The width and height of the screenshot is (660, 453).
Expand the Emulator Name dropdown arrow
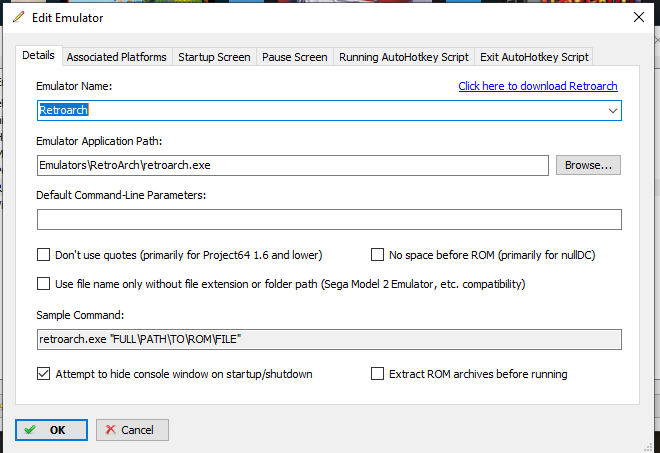pyautogui.click(x=612, y=110)
